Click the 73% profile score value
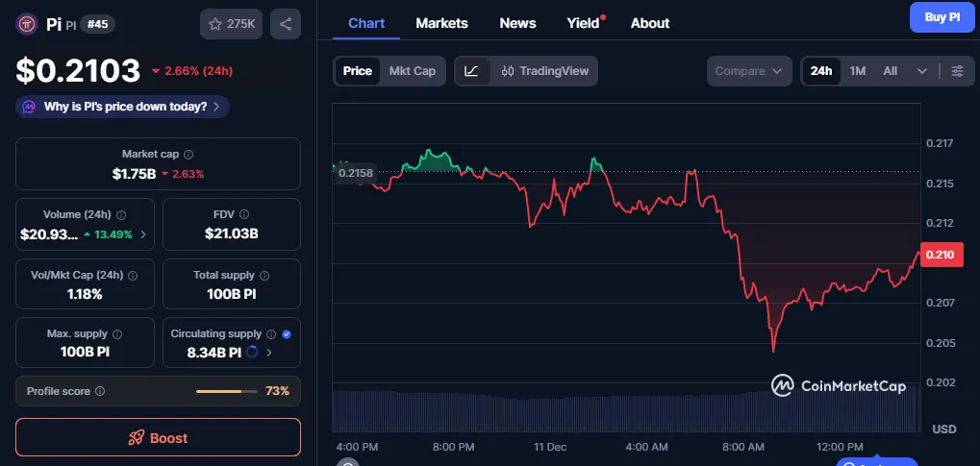This screenshot has height=466, width=980. coord(278,392)
